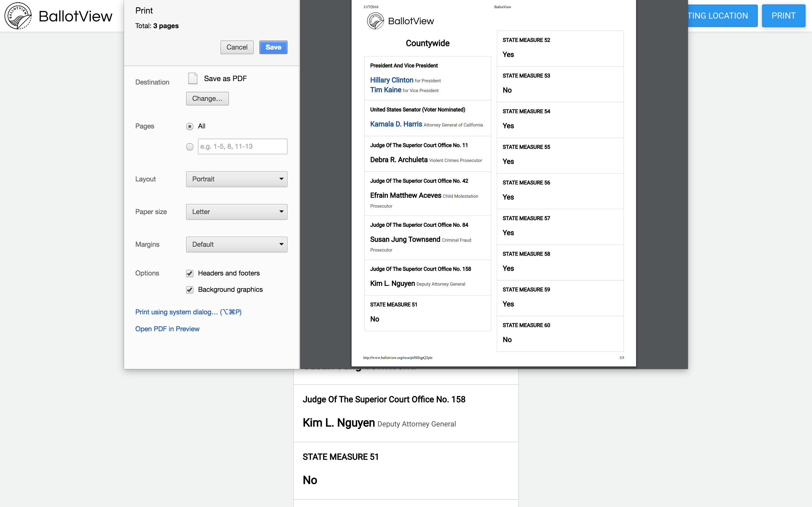The width and height of the screenshot is (812, 507).
Task: Click the Voting Location header button
Action: (721, 16)
